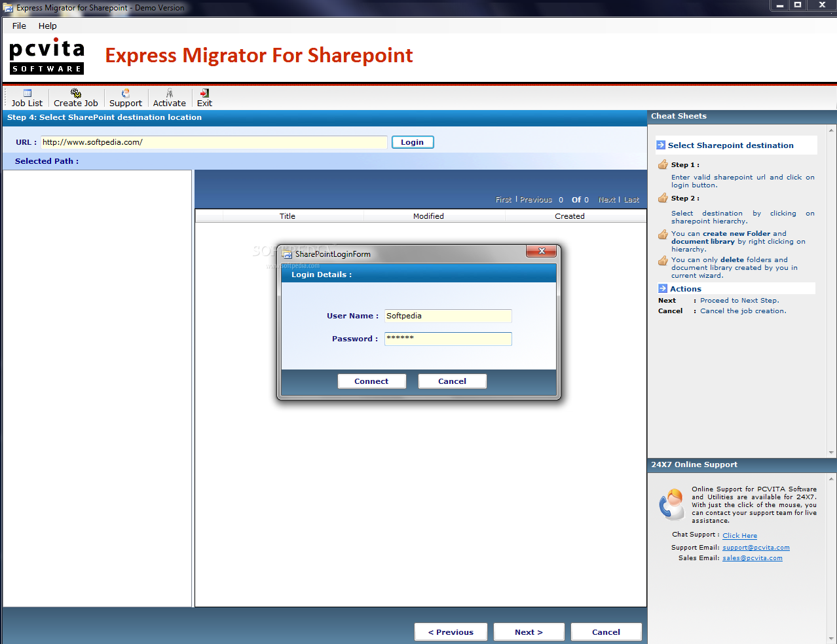The width and height of the screenshot is (837, 644).
Task: Click the Create Job toolbar icon
Action: tap(76, 98)
